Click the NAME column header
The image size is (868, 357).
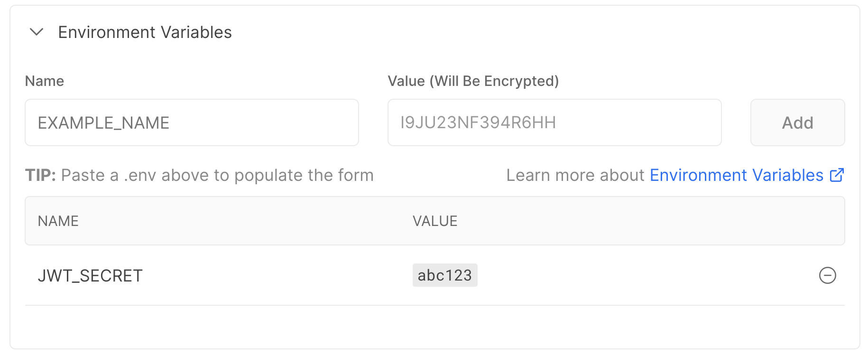tap(58, 220)
